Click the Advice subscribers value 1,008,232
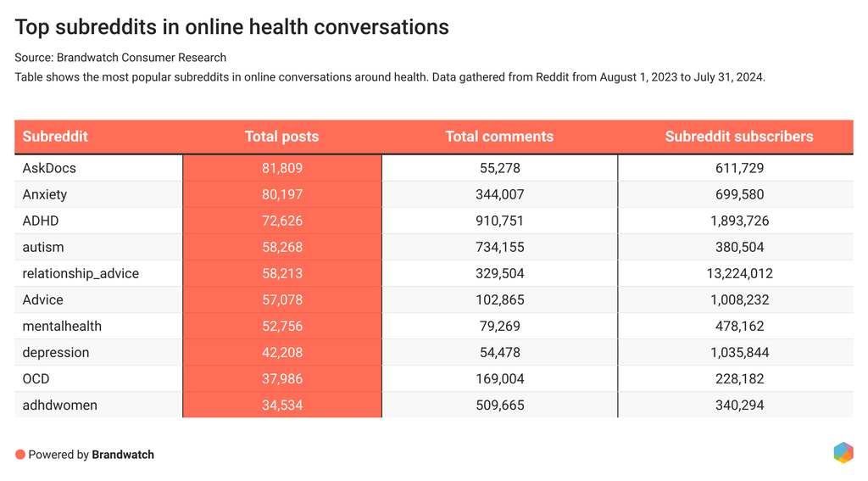 [x=739, y=299]
